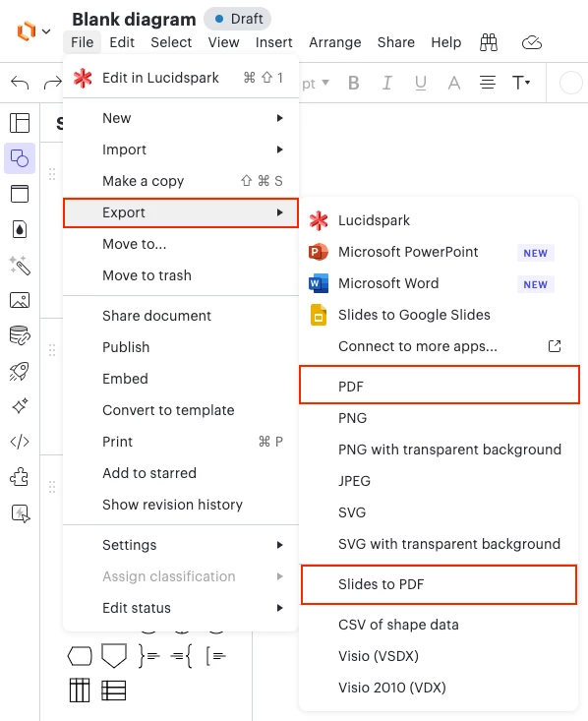Toggle italic text formatting
Image resolution: width=588 pixels, height=721 pixels.
point(387,84)
